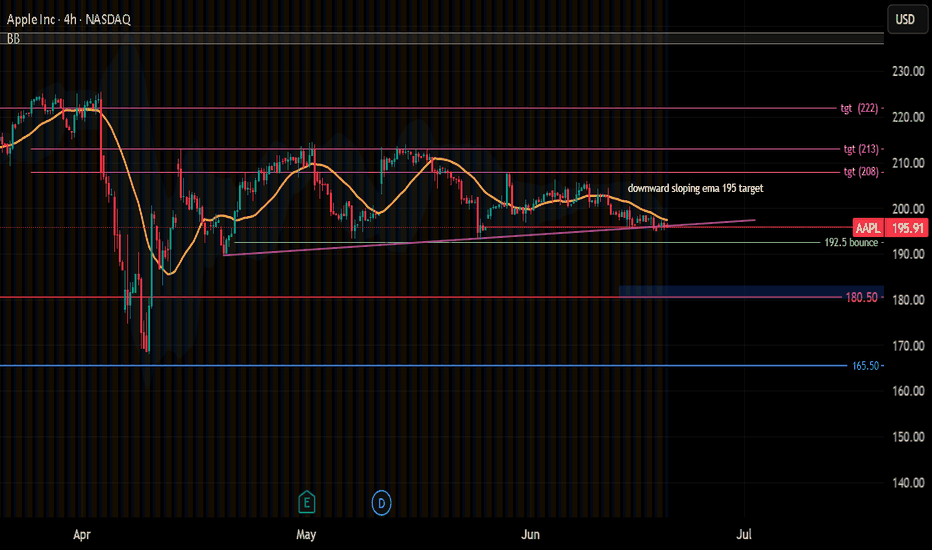932x550 pixels.
Task: Click the Apple Inc symbol title
Action: point(68,19)
